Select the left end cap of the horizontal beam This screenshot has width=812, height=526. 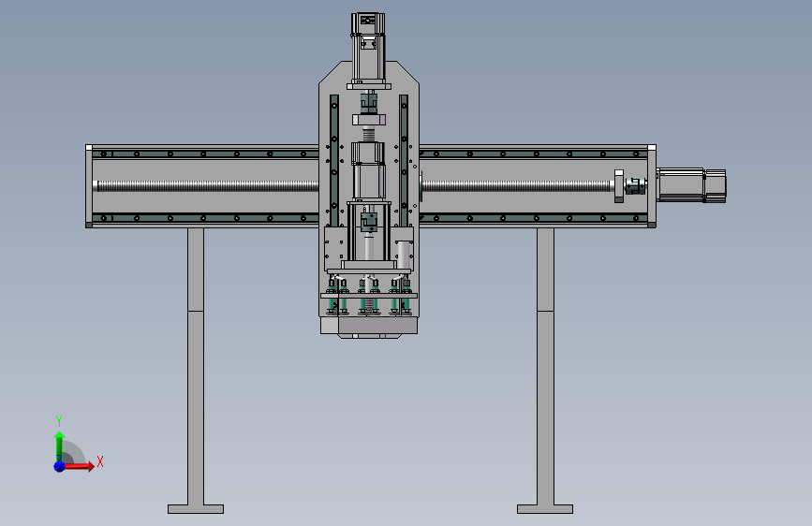pyautogui.click(x=89, y=186)
